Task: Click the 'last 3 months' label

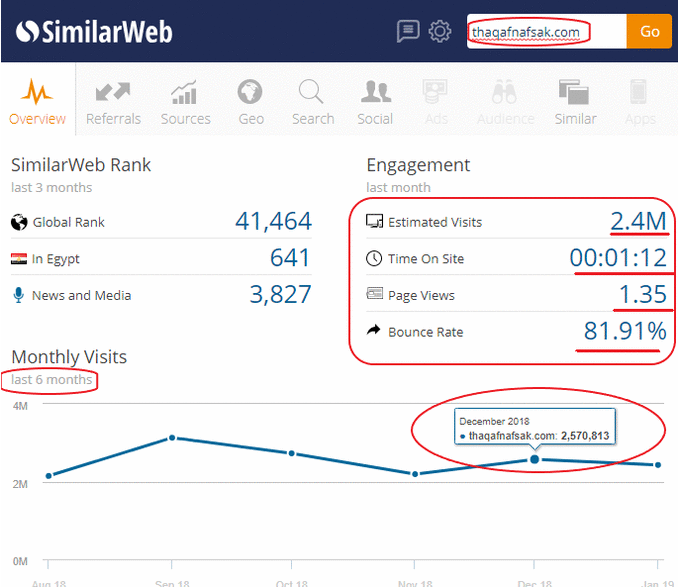Action: tap(51, 188)
